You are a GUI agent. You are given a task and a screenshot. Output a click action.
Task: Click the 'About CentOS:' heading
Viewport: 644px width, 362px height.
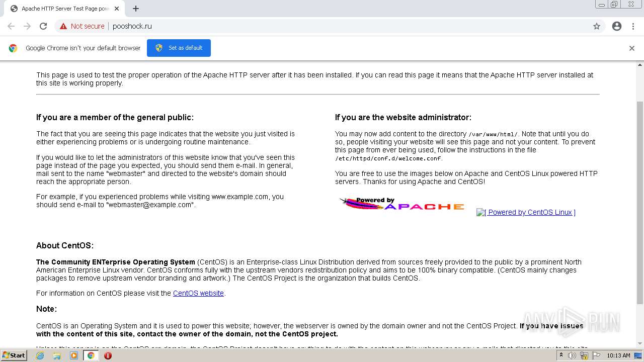pos(65,245)
